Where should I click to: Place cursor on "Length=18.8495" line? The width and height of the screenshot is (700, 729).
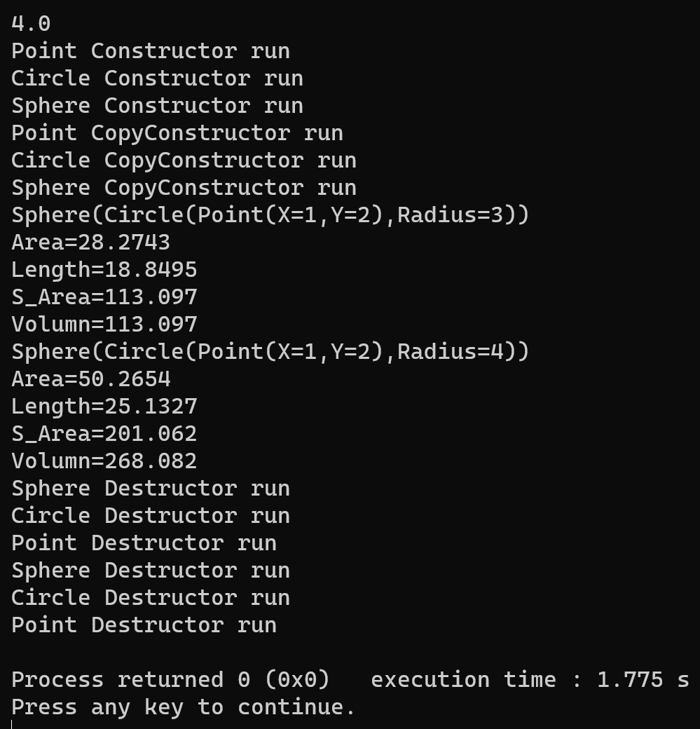104,270
